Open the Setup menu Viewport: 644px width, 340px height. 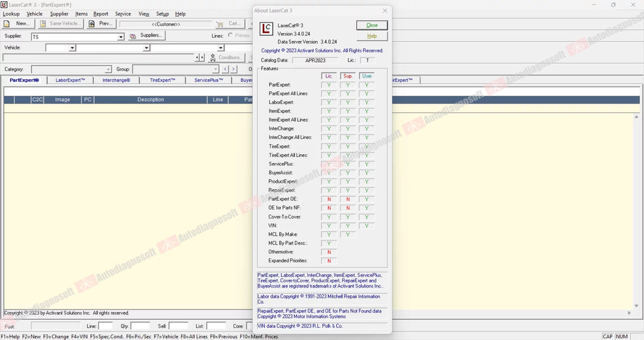click(x=162, y=14)
